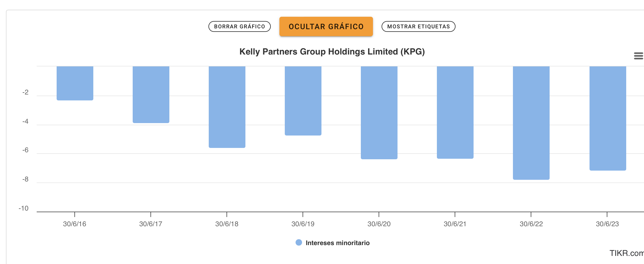644x264 pixels.
Task: Toggle Intereses minoritario legend series
Action: click(337, 243)
